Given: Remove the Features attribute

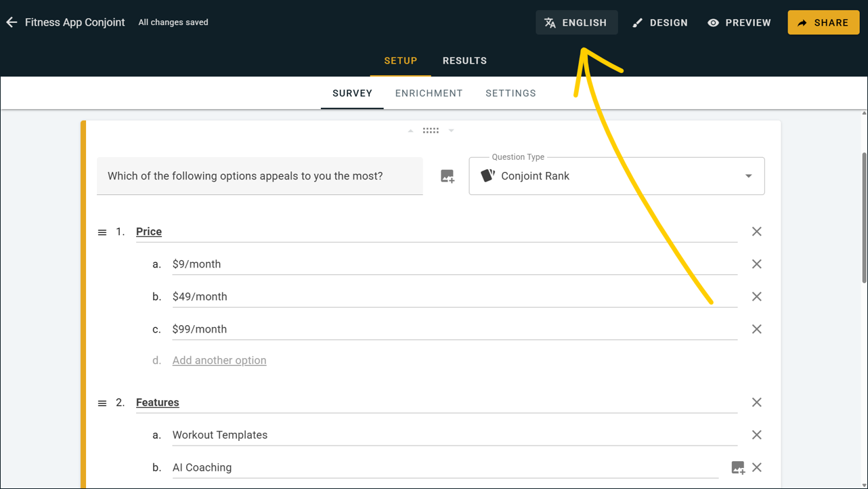Looking at the screenshot, I should coord(756,402).
